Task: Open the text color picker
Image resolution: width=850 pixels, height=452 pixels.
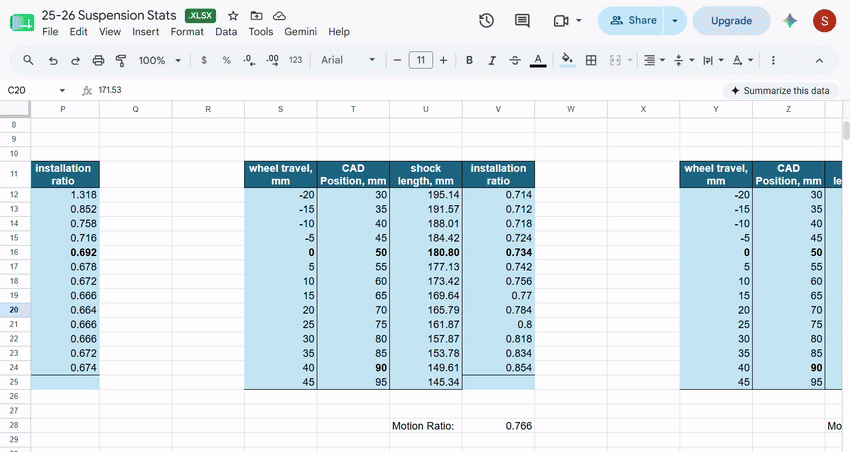Action: [538, 60]
